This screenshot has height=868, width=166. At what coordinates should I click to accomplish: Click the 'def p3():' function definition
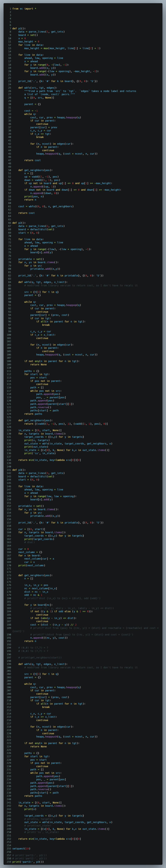[x=19, y=470]
